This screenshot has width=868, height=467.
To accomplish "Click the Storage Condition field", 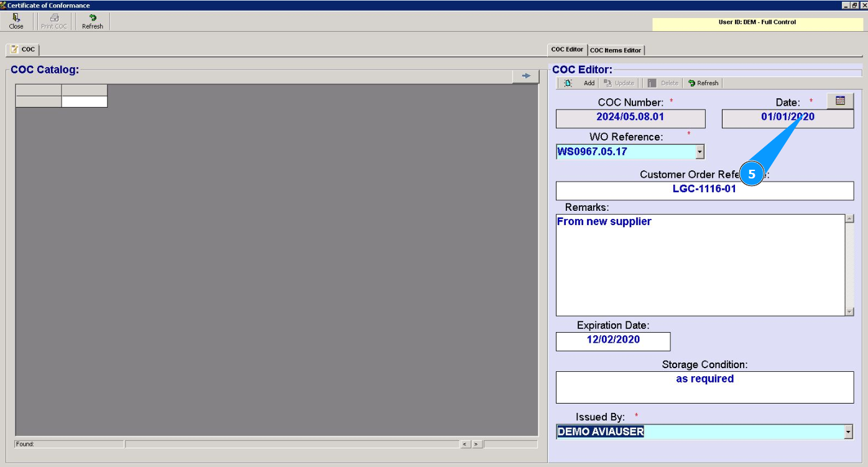I will (x=704, y=387).
